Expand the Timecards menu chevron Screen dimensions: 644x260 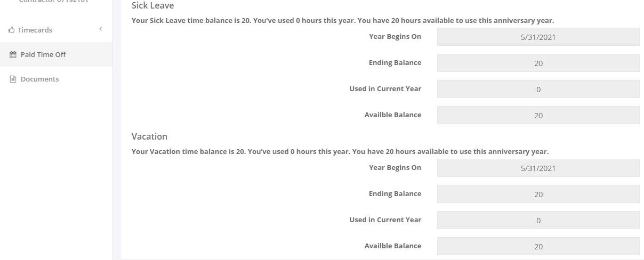tap(101, 29)
